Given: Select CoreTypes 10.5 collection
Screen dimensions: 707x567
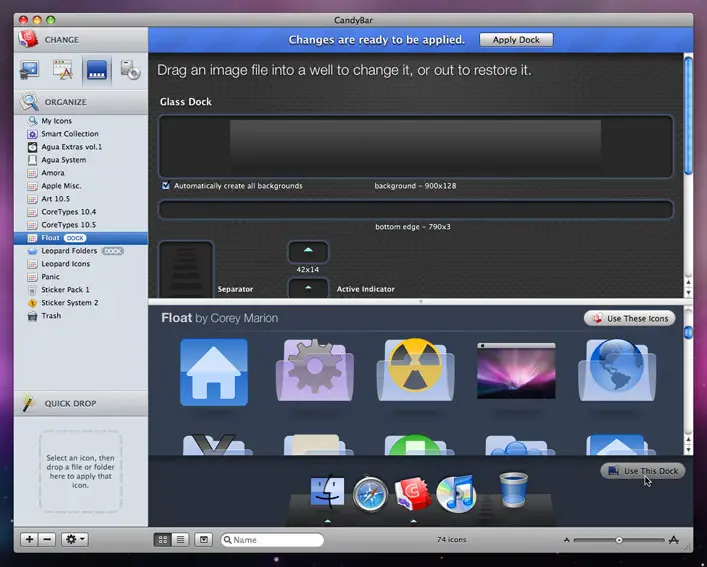Looking at the screenshot, I should click(x=81, y=224).
